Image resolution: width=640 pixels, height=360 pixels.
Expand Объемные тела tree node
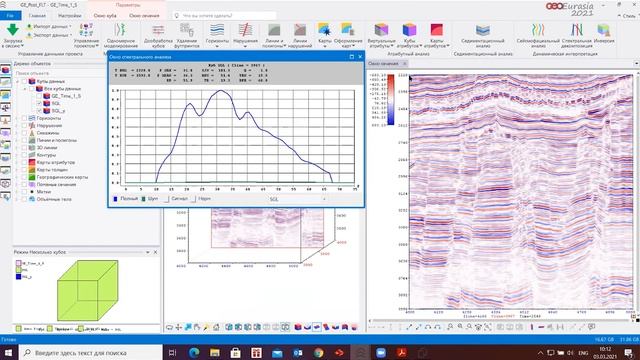18,199
